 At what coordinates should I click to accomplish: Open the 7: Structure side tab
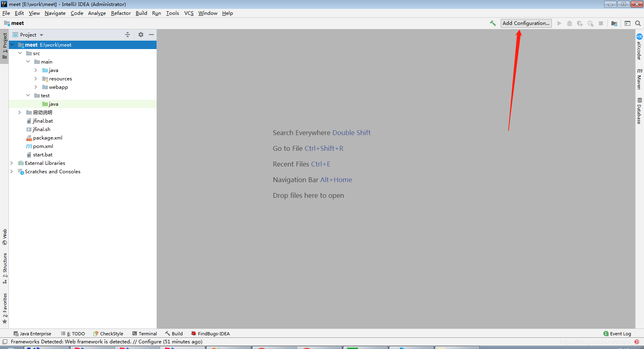(4, 268)
